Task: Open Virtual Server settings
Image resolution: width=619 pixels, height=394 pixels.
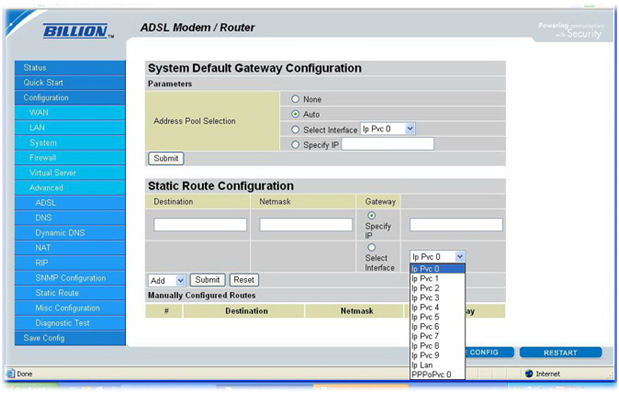Action: (70, 173)
